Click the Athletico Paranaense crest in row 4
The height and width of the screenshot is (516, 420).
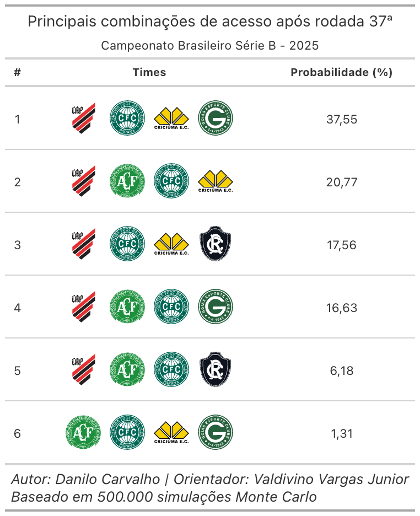(x=83, y=307)
